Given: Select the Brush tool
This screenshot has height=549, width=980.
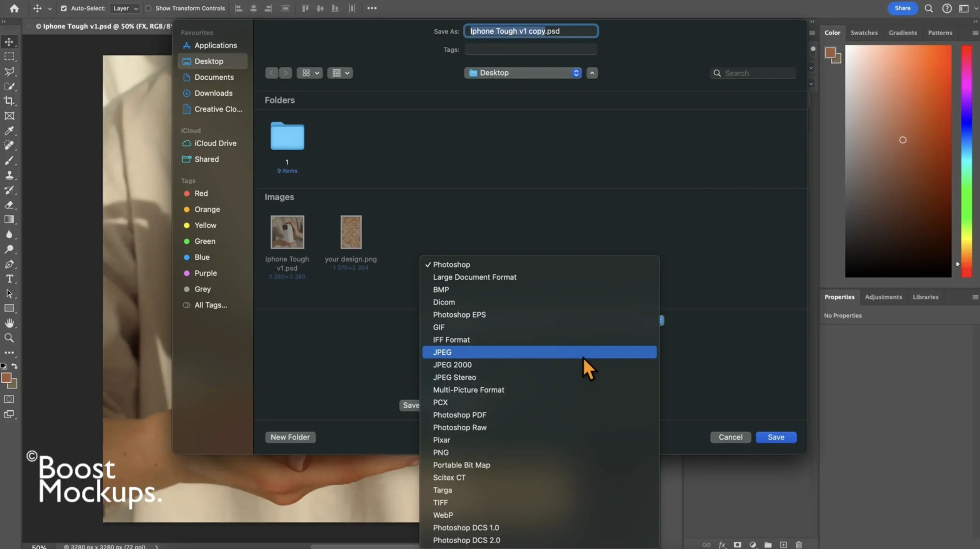Looking at the screenshot, I should click(9, 160).
